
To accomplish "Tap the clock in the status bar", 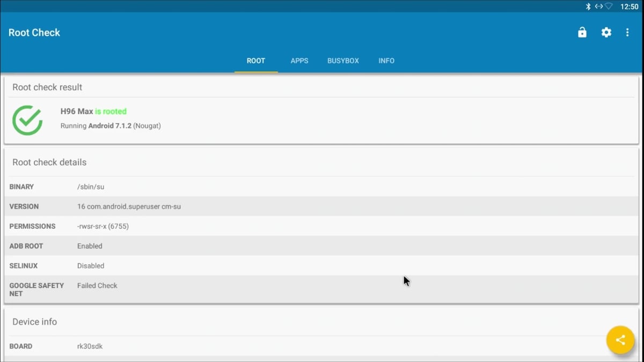I will (629, 6).
